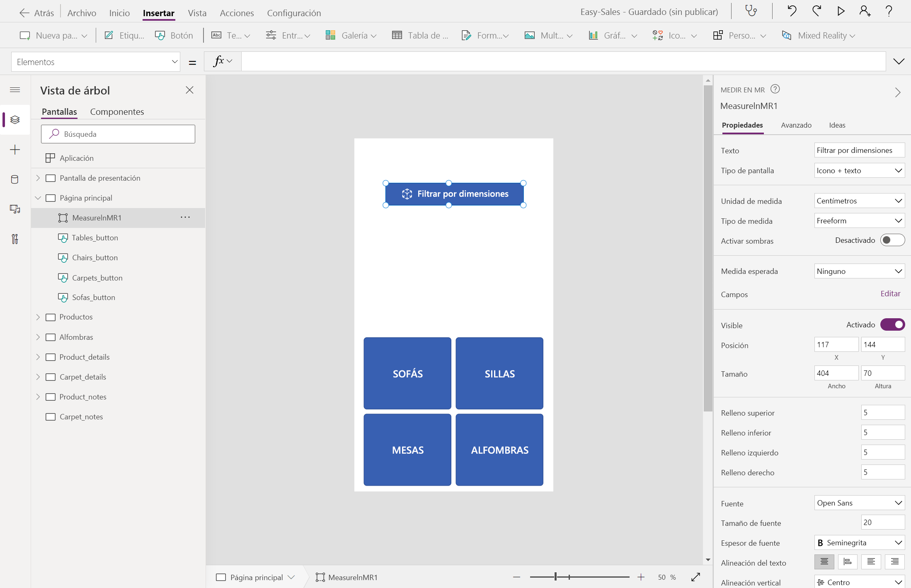This screenshot has height=588, width=911.
Task: Open the Galería dropdown
Action: 351,35
